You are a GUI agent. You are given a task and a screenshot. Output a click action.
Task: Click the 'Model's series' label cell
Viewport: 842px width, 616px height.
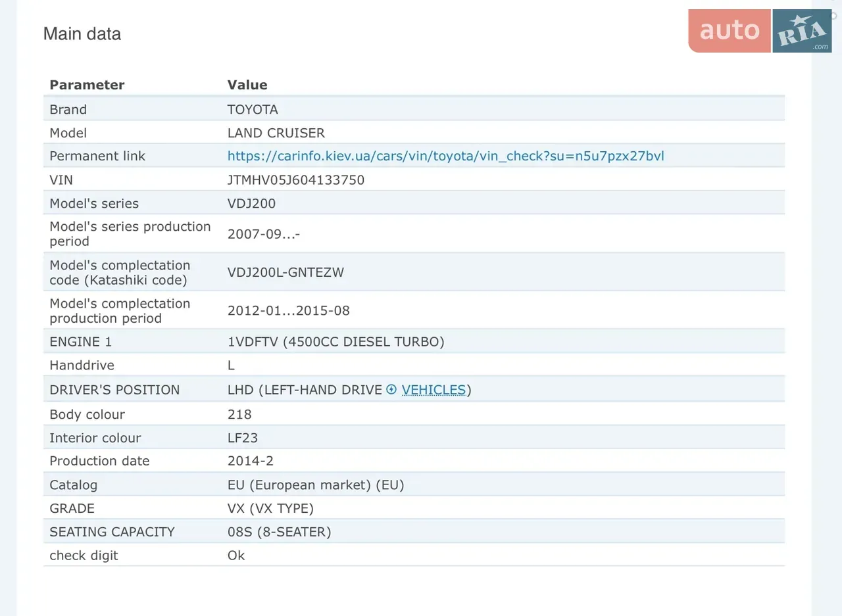(94, 203)
